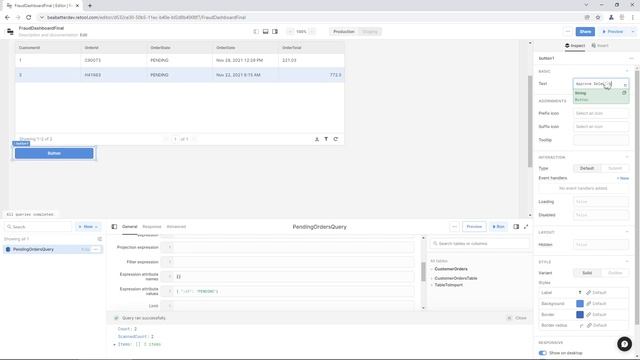Choose the Outline variant
This screenshot has height=360, width=640.
615,273
